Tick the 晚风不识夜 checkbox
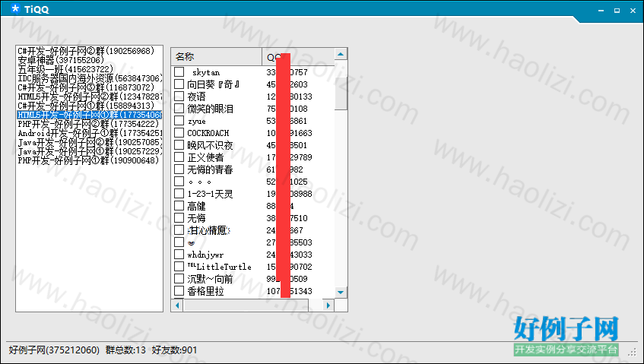644x364 pixels. [x=179, y=145]
